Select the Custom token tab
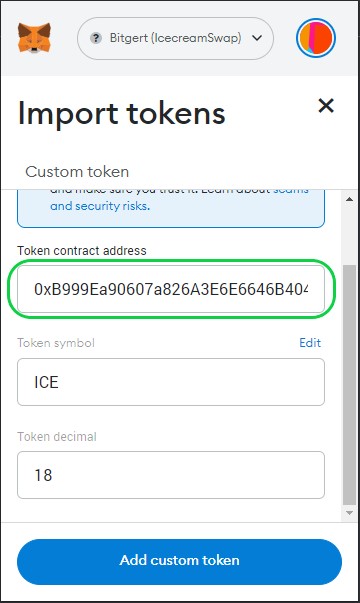 77,172
